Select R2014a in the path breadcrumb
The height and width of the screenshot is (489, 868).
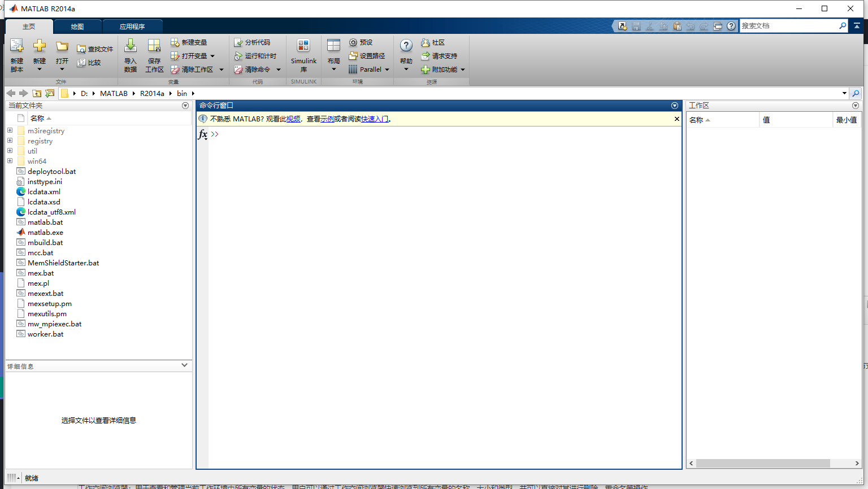[152, 94]
